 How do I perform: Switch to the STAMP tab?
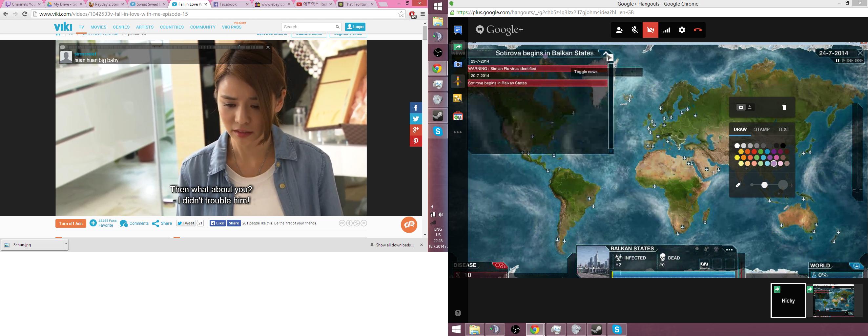762,129
